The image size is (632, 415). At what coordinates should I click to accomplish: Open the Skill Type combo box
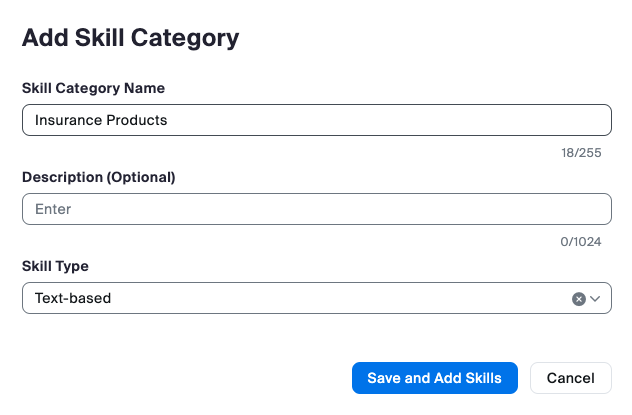300,298
